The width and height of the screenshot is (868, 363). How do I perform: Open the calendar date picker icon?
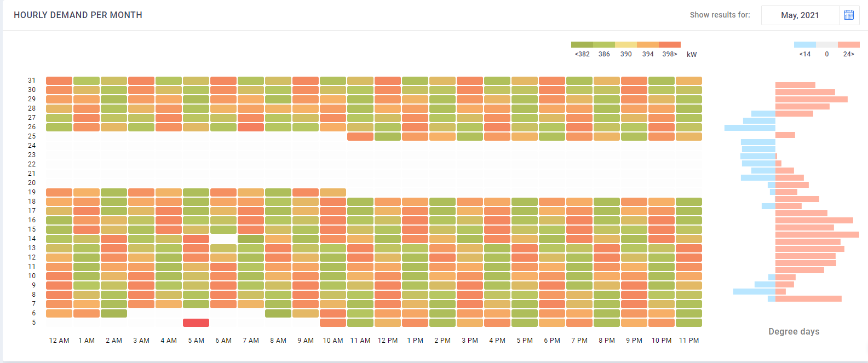point(849,15)
